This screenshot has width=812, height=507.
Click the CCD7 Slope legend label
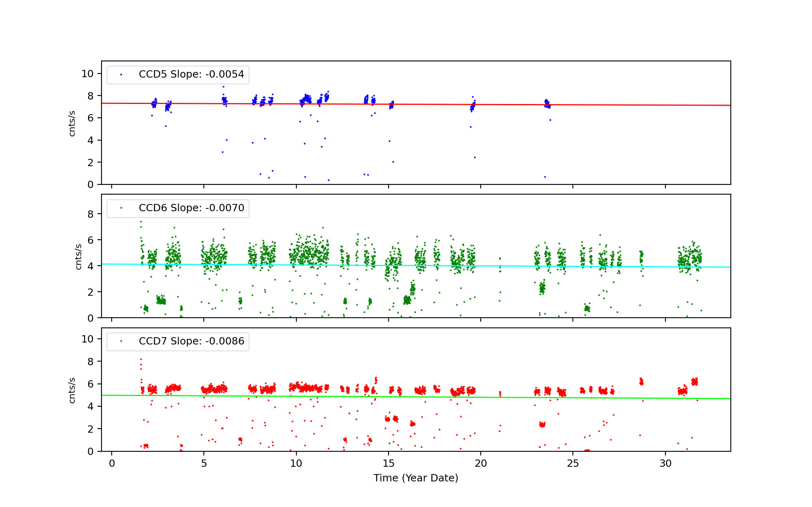(191, 341)
